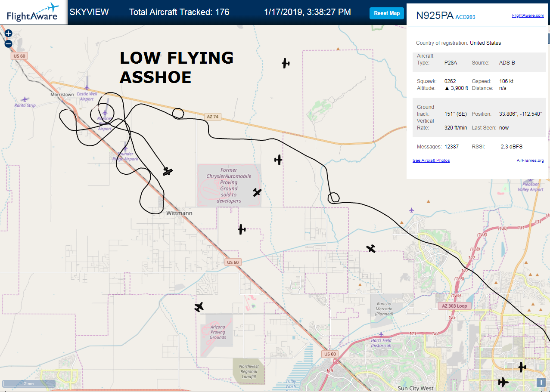550x392 pixels.
Task: Click the AZ 74 highway shield
Action: 213,117
